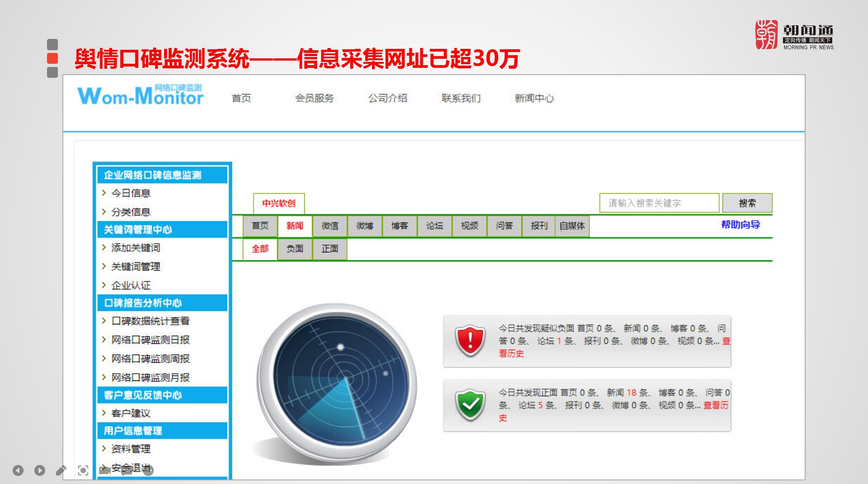Screen dimensions: 868x484
Task: Click the red warning shield icon
Action: pyautogui.click(x=470, y=341)
